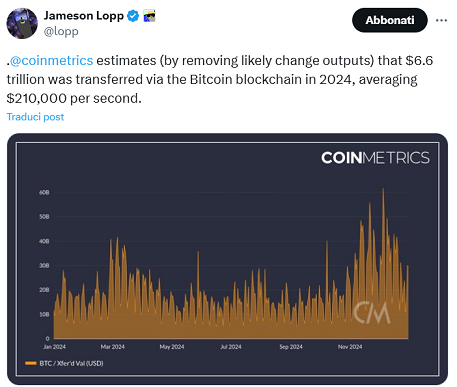Image resolution: width=457 pixels, height=387 pixels.
Task: Click the Nov 2024 axis label
Action: (x=350, y=347)
